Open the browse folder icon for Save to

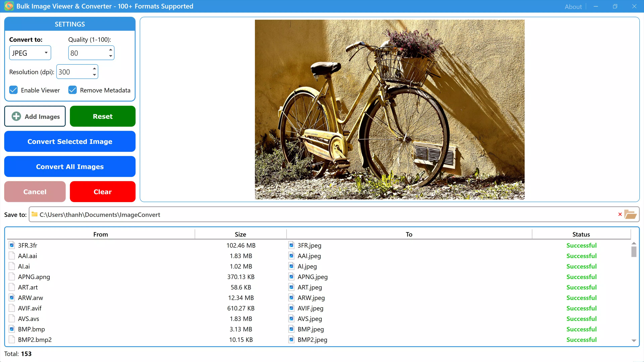(630, 214)
